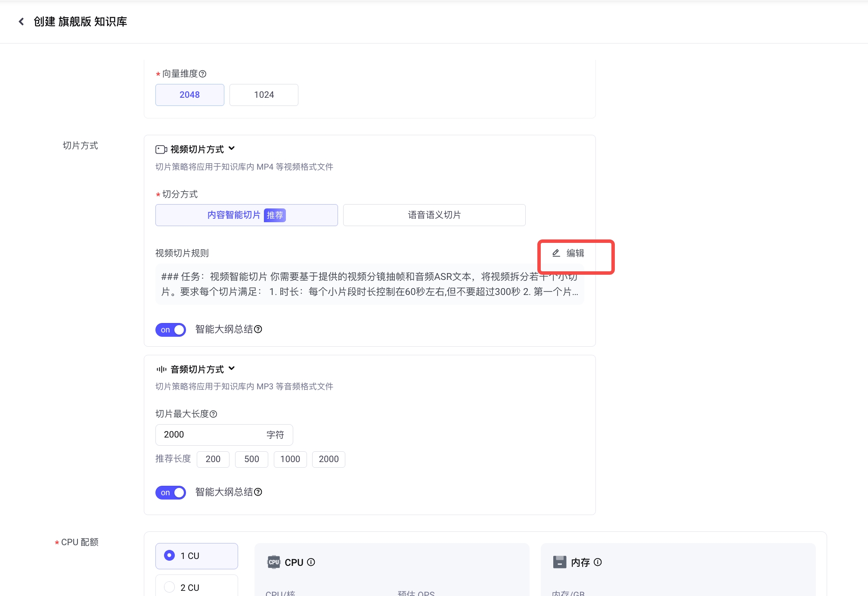The width and height of the screenshot is (868, 596).
Task: Pick recommended length 500
Action: tap(251, 459)
